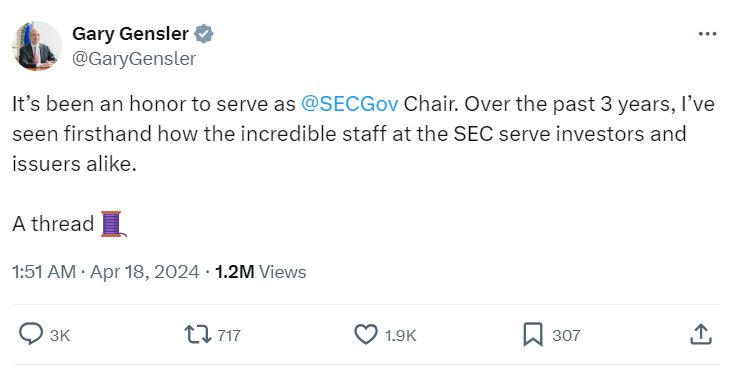Click the 1.9K likes count
Viewport: 740px width, 379px height.
tap(400, 335)
